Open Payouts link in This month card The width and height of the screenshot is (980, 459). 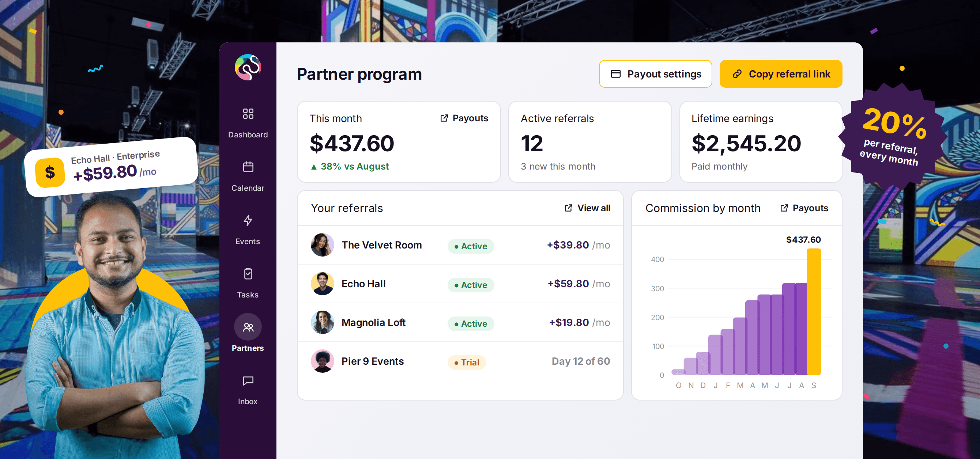click(464, 118)
